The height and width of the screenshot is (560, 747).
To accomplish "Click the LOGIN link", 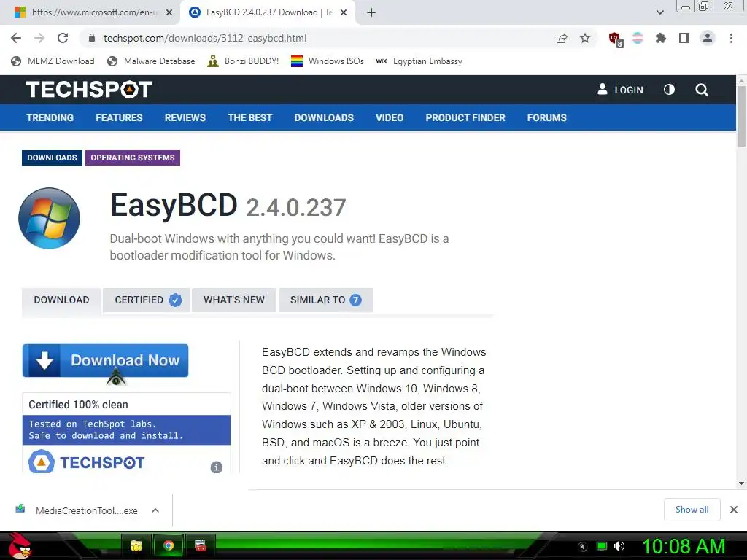I will [x=620, y=90].
